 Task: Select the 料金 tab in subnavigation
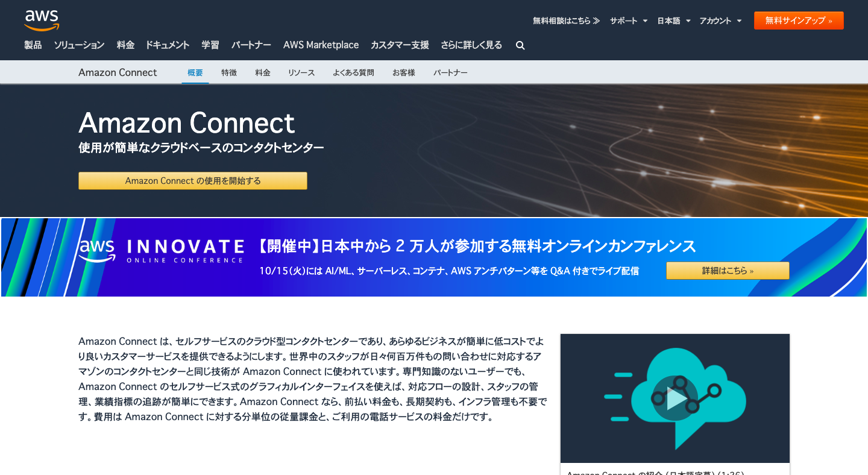tap(262, 72)
